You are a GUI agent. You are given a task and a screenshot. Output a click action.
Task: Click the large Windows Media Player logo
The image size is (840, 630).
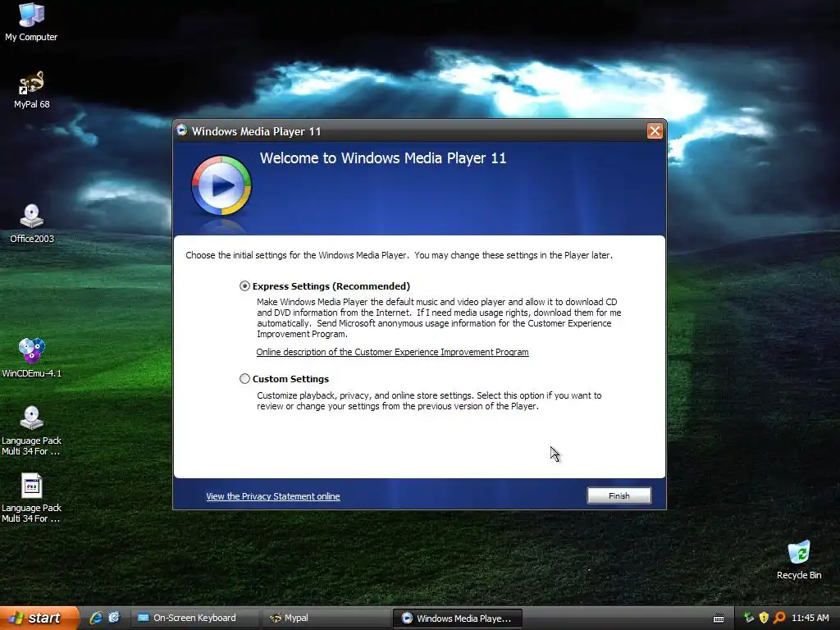click(221, 185)
